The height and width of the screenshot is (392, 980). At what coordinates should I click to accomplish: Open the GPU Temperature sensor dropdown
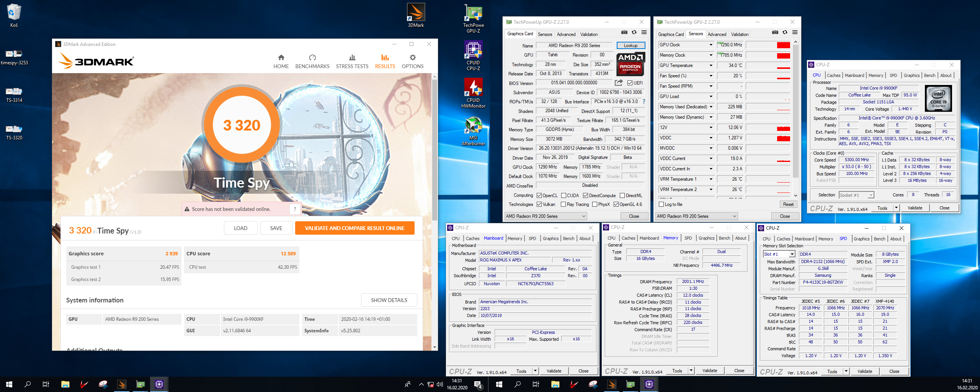click(711, 65)
